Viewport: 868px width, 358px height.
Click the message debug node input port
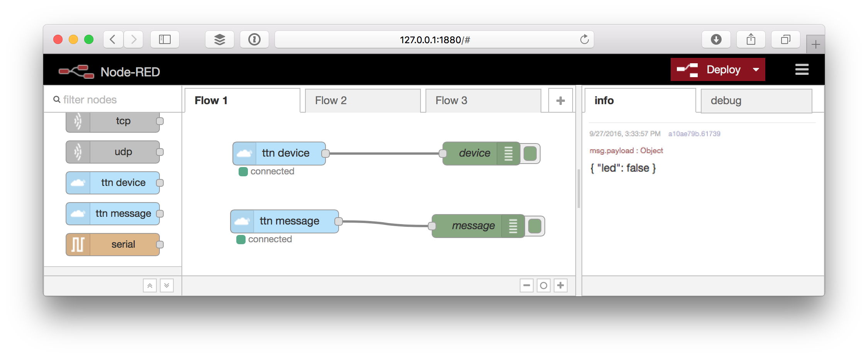point(432,226)
